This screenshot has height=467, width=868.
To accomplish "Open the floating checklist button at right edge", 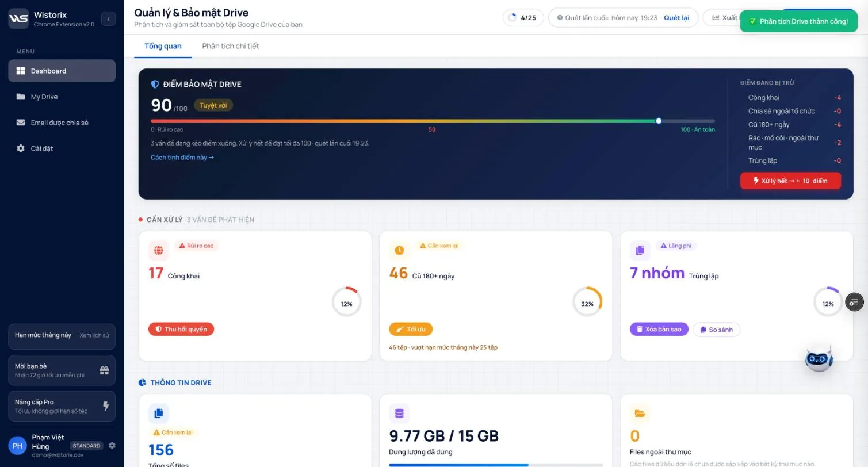I will coord(854,302).
